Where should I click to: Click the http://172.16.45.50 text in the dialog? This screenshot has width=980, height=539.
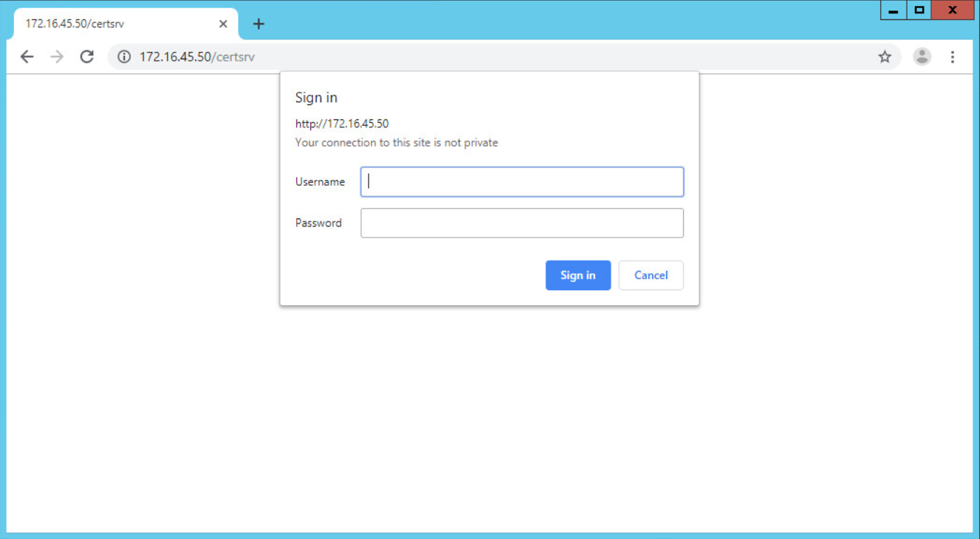coord(342,124)
